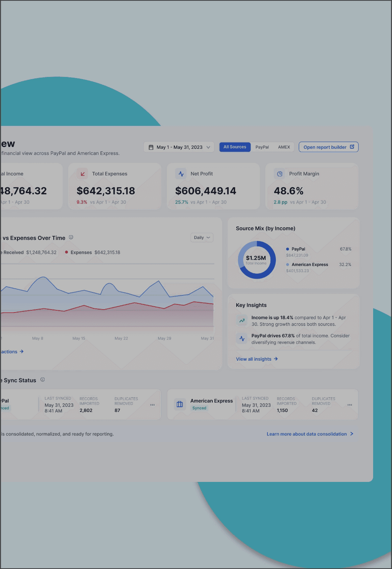Click the American Express card icon
This screenshot has height=569, width=392.
179,404
